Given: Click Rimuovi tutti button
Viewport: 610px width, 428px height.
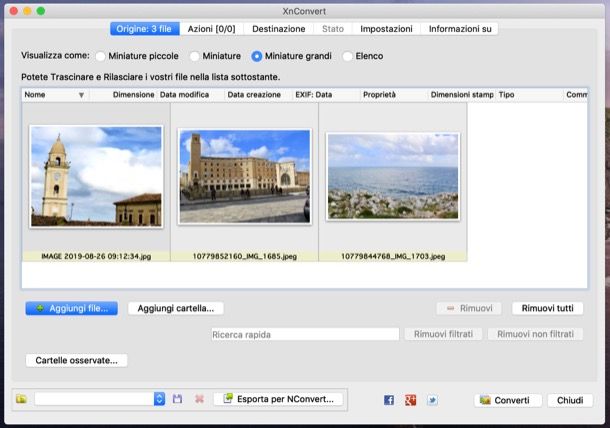Looking at the screenshot, I should (x=547, y=309).
